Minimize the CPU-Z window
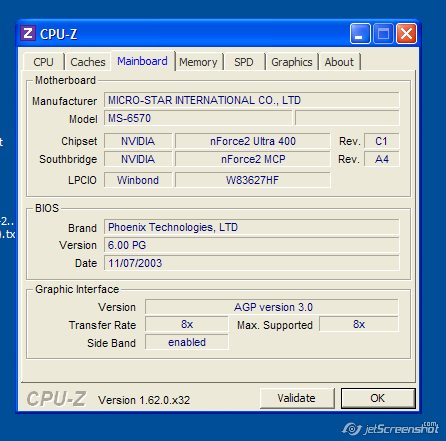The height and width of the screenshot is (441, 446). tap(360, 33)
